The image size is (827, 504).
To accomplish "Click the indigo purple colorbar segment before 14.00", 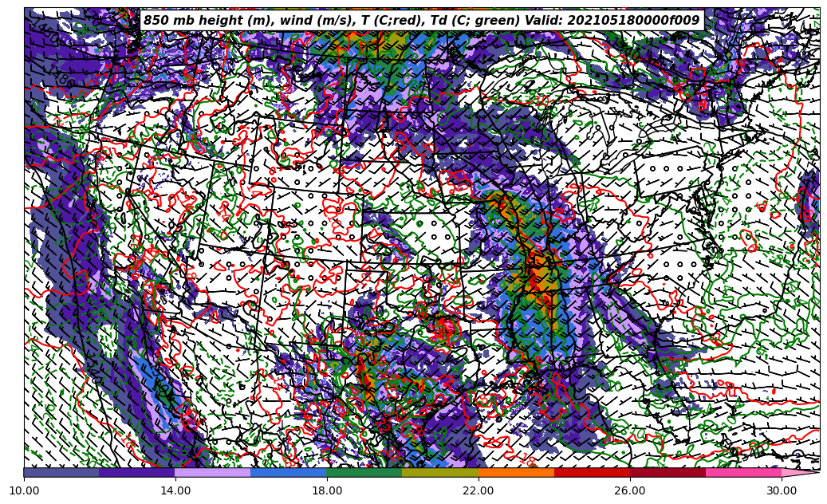I will (x=137, y=472).
